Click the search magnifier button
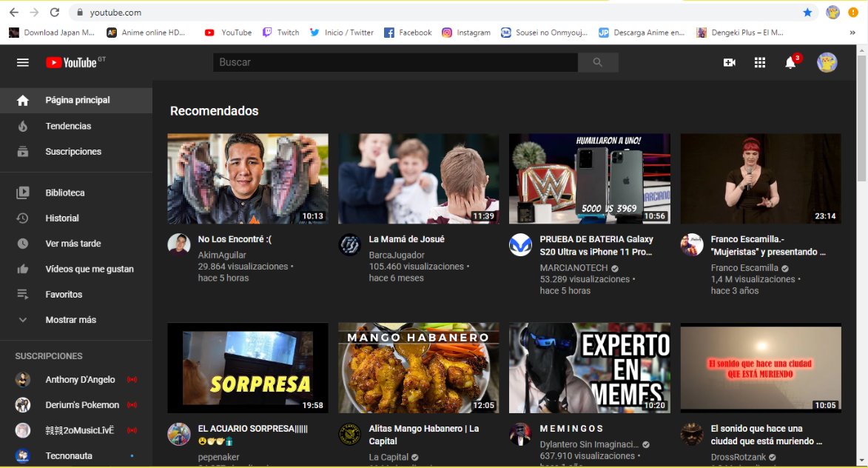Viewport: 868px width, 468px height. (598, 63)
